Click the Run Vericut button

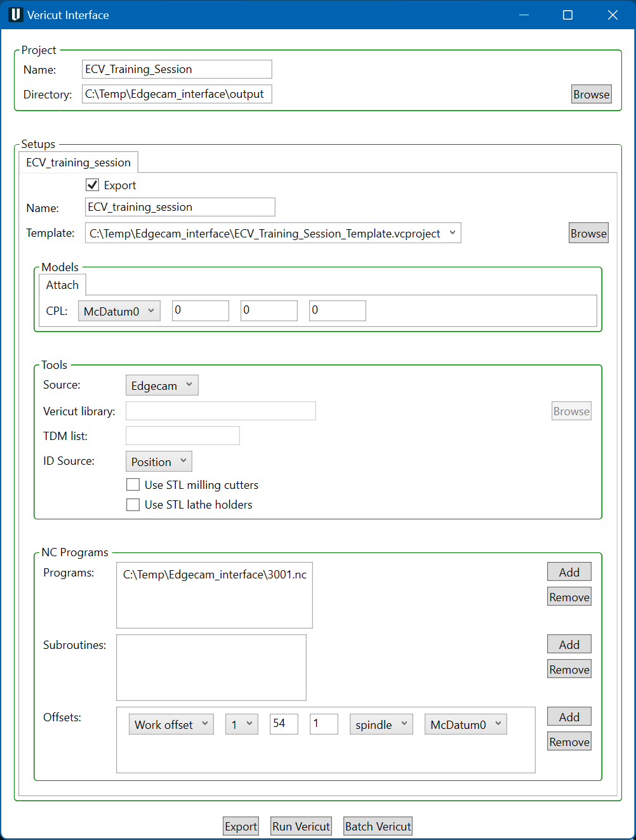click(x=301, y=826)
